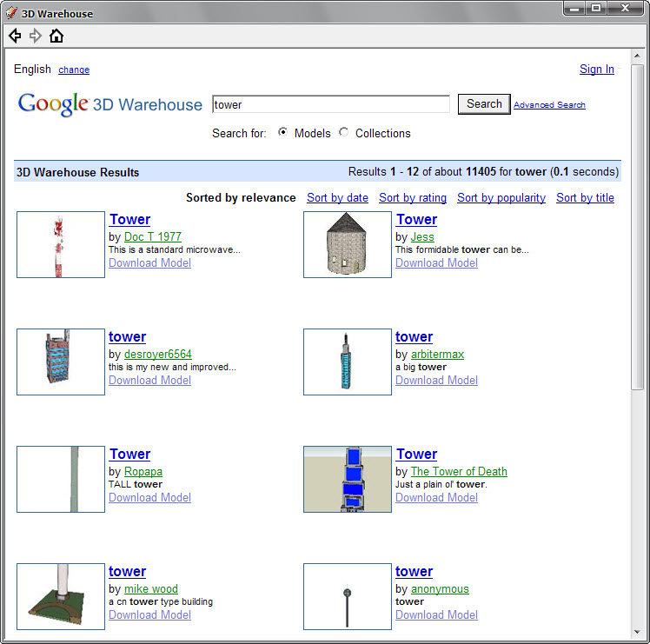Viewport: 650px width, 644px height.
Task: Open the tower thumbnail by arbitermax
Action: pos(348,362)
